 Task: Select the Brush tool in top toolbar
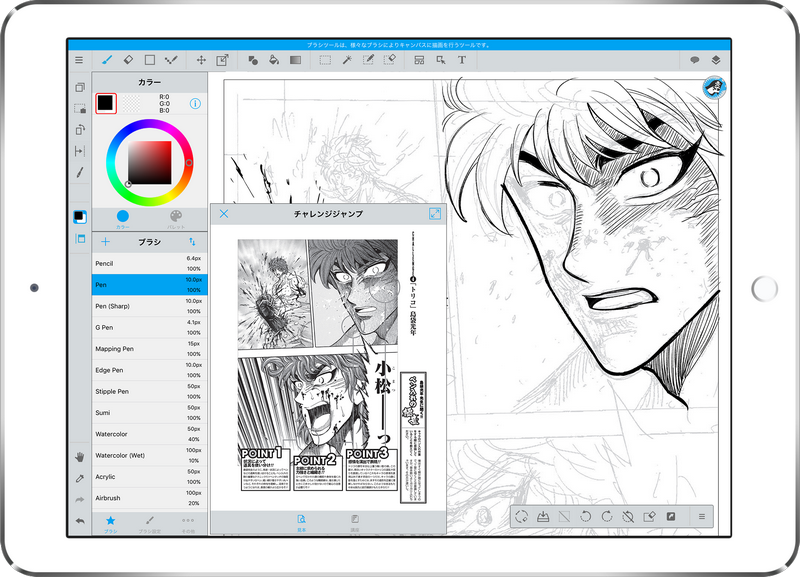(x=107, y=60)
